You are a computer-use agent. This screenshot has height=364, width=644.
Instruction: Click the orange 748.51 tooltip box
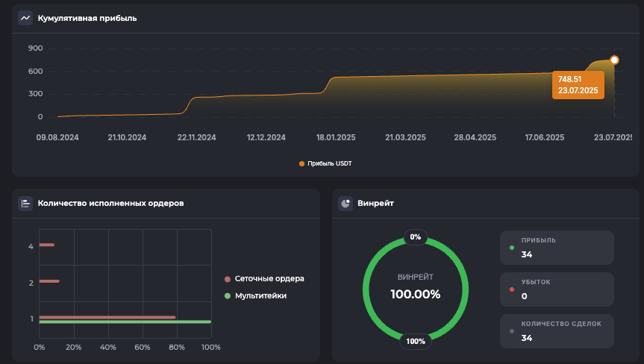click(x=578, y=84)
